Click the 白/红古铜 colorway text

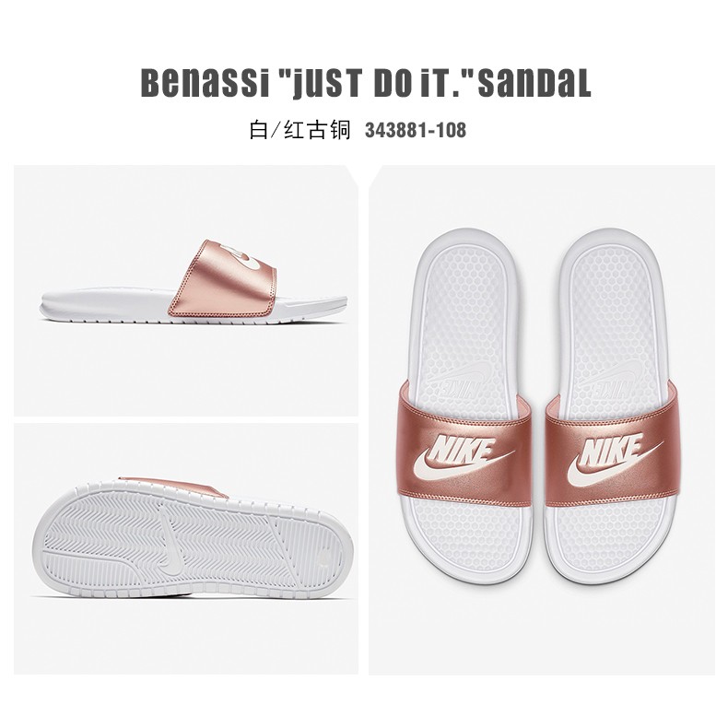299,130
